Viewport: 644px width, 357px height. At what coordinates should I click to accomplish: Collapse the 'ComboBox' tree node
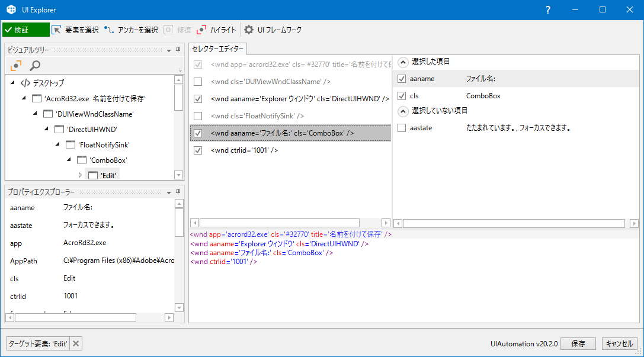pos(69,160)
